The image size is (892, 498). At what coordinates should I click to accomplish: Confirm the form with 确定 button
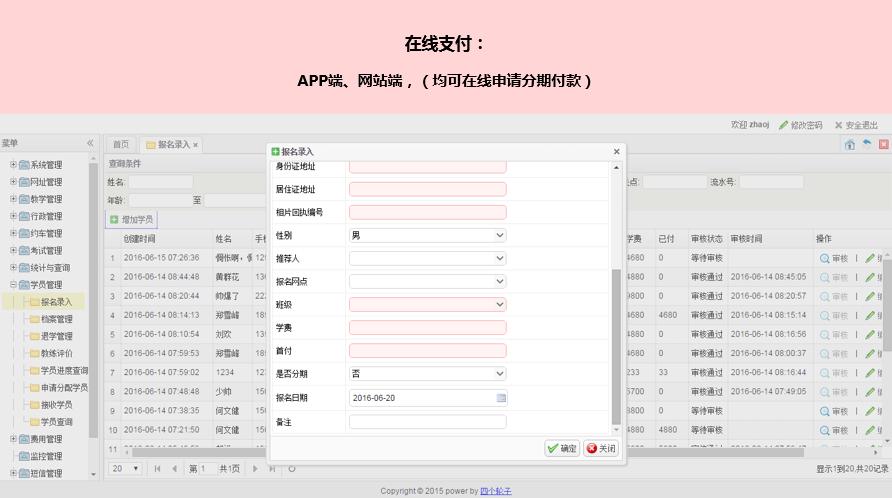click(562, 448)
